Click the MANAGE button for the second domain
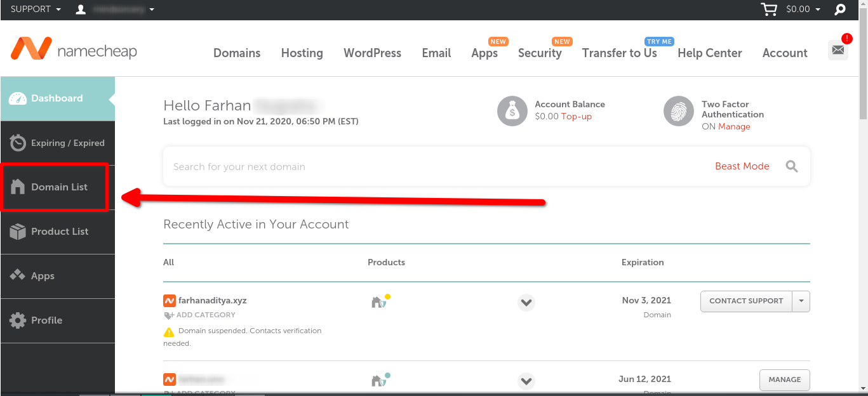Image resolution: width=868 pixels, height=396 pixels. (x=784, y=379)
